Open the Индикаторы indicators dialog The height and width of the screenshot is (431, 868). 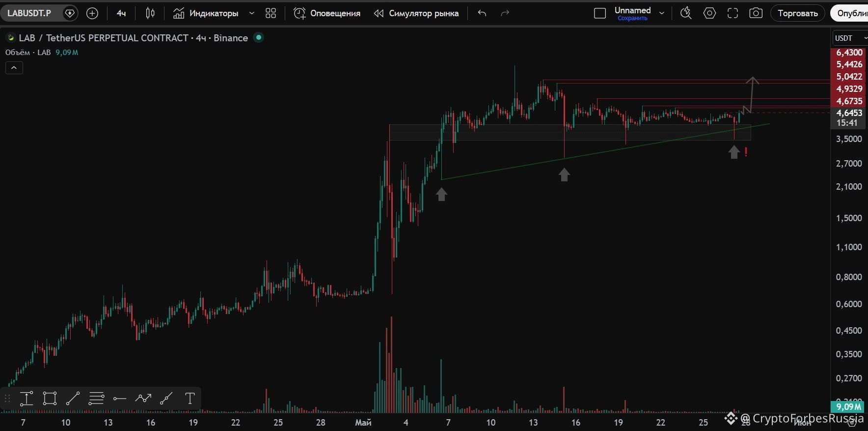(206, 13)
